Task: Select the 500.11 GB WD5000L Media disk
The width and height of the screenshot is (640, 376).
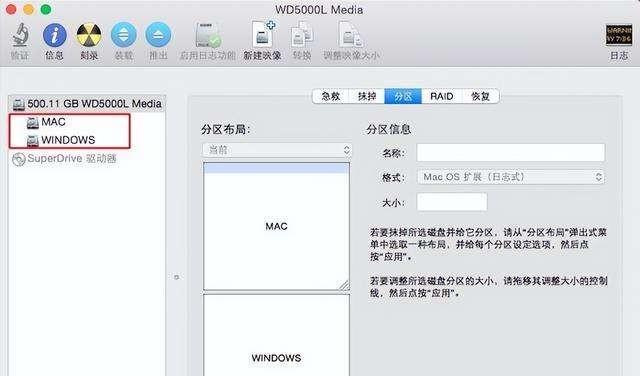Action: pos(87,104)
